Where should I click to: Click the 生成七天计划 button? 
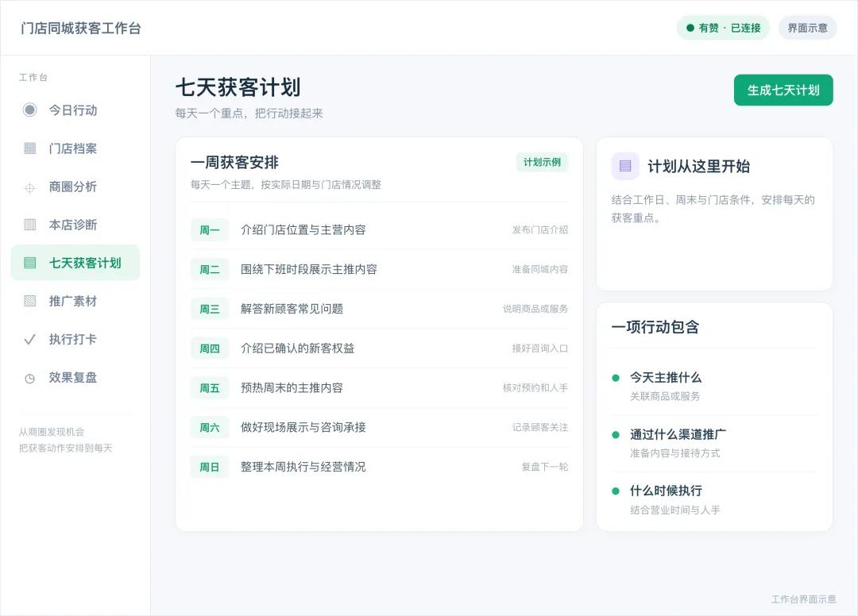point(783,90)
